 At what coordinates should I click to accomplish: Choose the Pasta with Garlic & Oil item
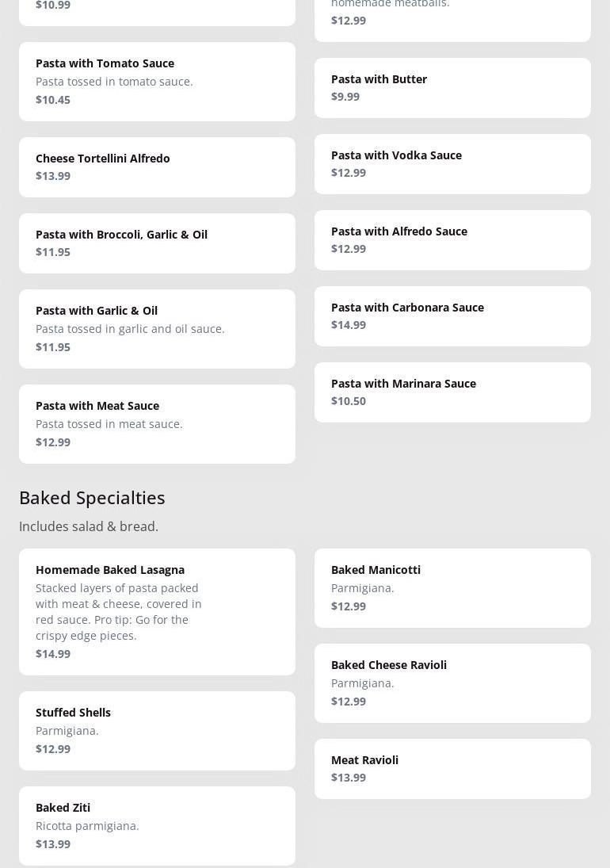point(157,329)
